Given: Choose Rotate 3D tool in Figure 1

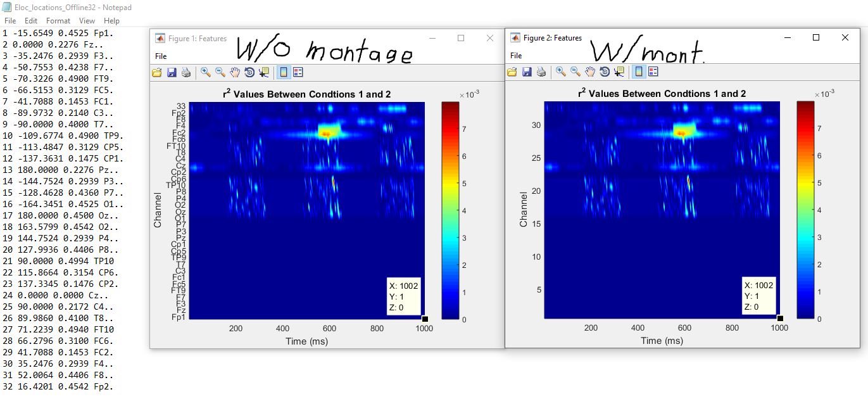Looking at the screenshot, I should pos(249,73).
